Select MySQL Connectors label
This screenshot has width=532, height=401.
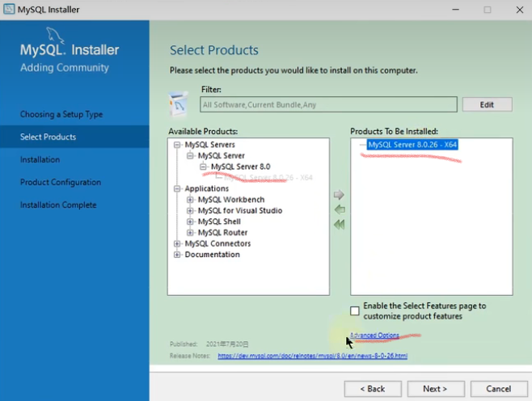click(x=217, y=243)
